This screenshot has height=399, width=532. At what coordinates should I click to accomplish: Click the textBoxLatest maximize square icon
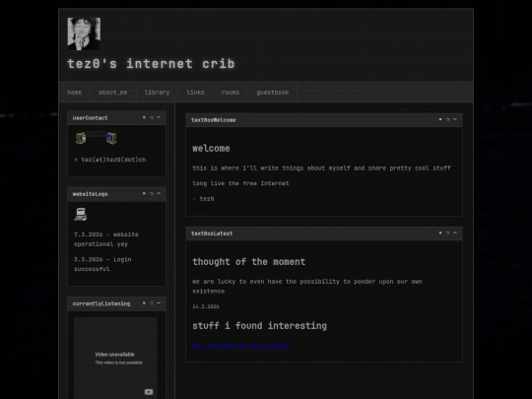pyautogui.click(x=447, y=233)
